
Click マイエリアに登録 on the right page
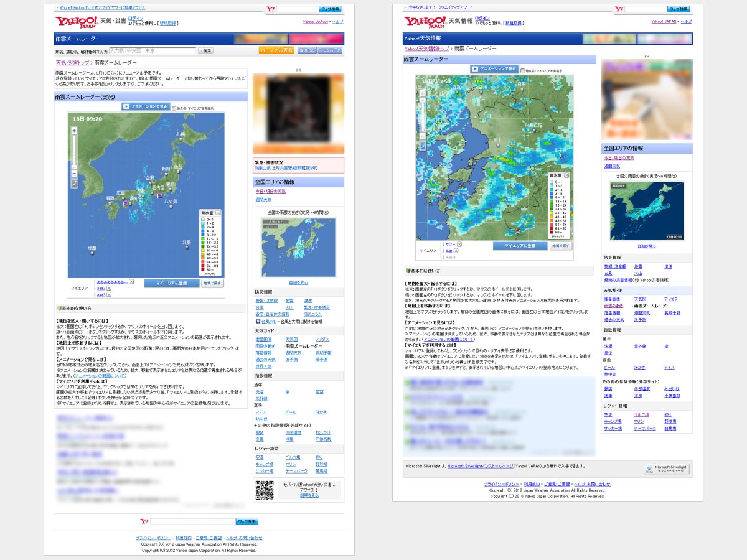point(520,246)
